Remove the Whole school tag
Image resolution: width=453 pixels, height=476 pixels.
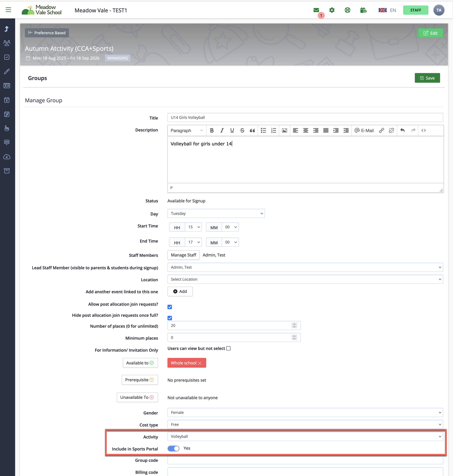click(200, 363)
